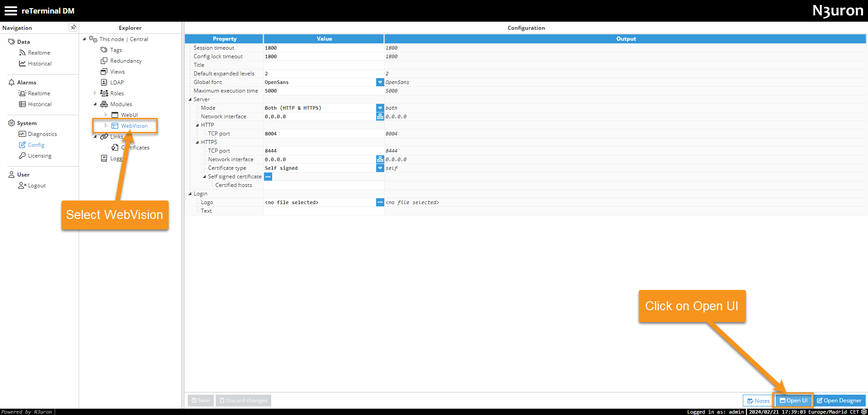The width and height of the screenshot is (868, 415).
Task: Select Tags in Explorer tree
Action: pyautogui.click(x=116, y=50)
